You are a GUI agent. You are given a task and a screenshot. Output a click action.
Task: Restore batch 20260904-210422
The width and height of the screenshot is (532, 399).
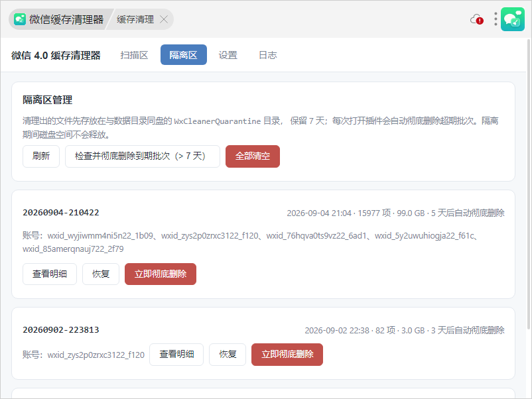[101, 274]
